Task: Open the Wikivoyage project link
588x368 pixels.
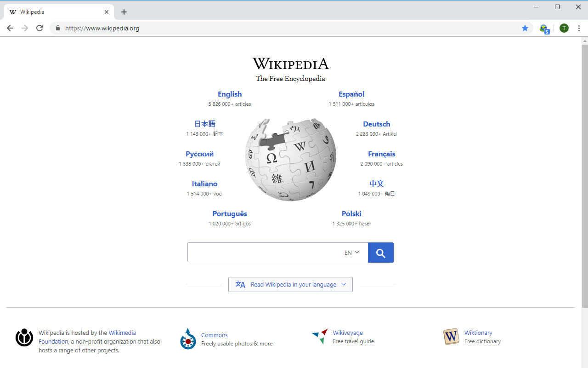Action: [348, 333]
